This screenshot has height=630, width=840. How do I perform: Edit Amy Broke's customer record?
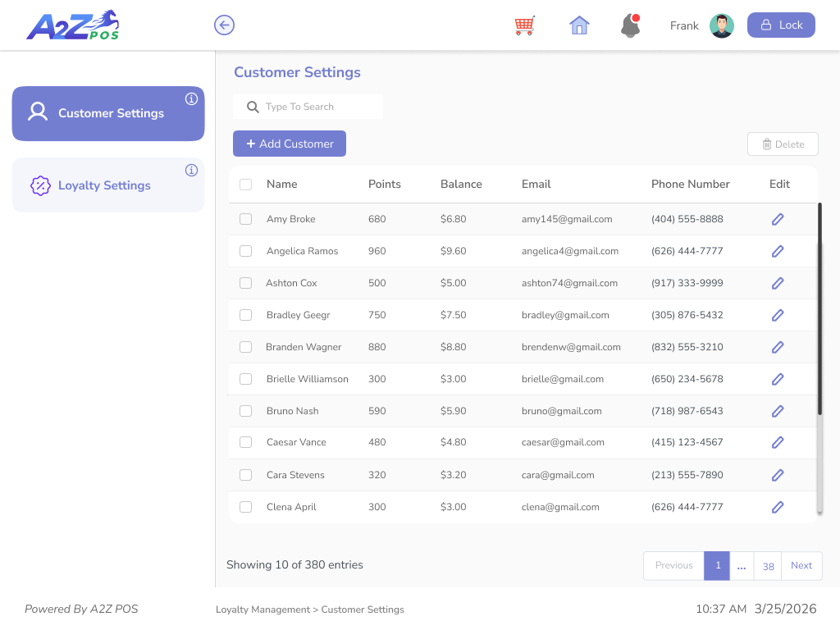777,218
